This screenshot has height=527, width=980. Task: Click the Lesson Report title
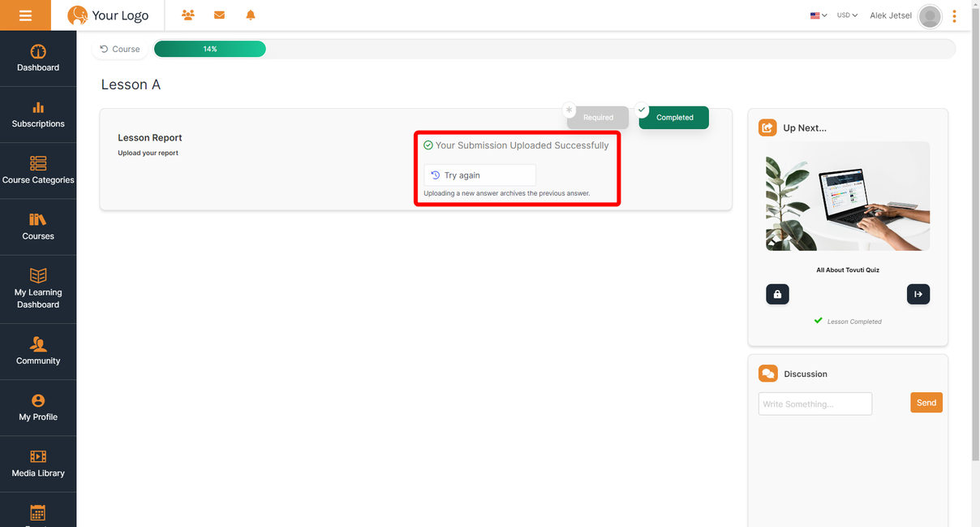point(150,138)
